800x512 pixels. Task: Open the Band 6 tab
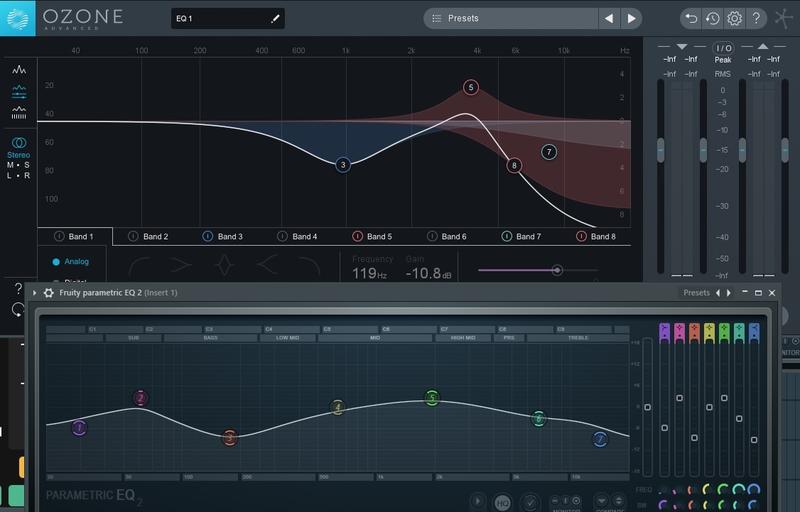(x=447, y=237)
